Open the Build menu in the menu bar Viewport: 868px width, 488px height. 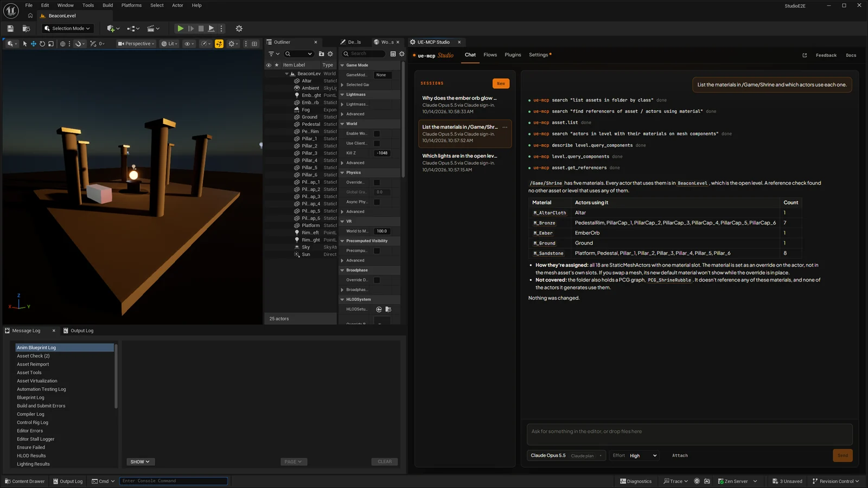tap(108, 5)
